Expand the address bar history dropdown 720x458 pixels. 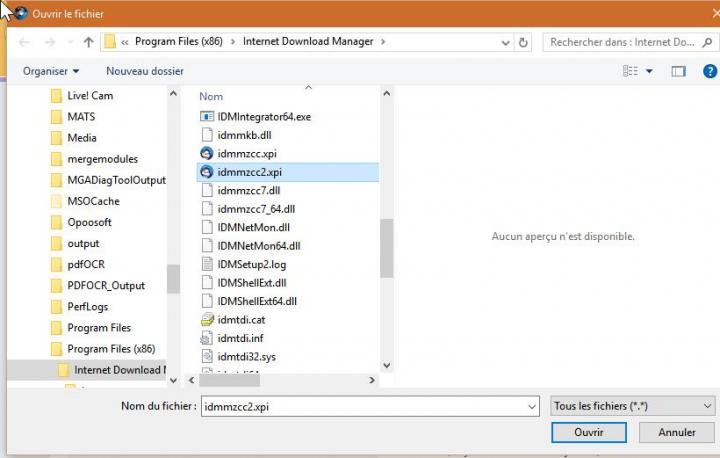pos(505,43)
